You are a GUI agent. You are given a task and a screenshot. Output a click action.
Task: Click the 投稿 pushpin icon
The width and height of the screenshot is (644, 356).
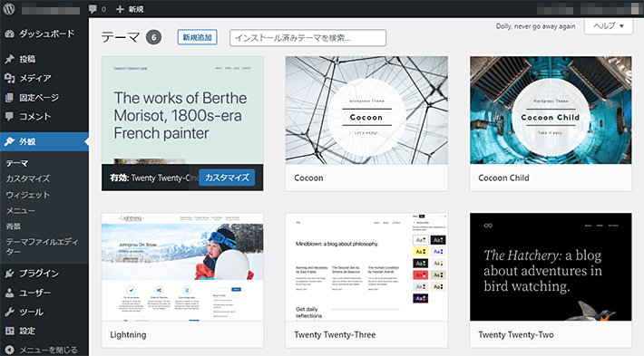9,59
